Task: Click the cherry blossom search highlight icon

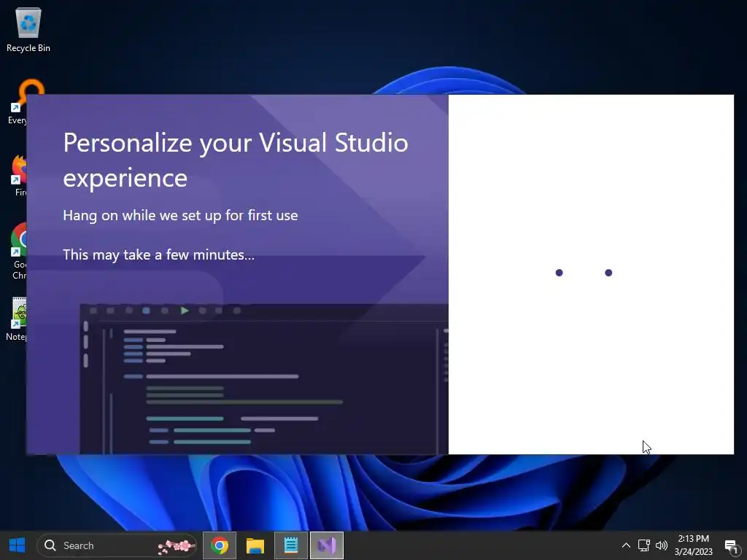Action: click(177, 546)
